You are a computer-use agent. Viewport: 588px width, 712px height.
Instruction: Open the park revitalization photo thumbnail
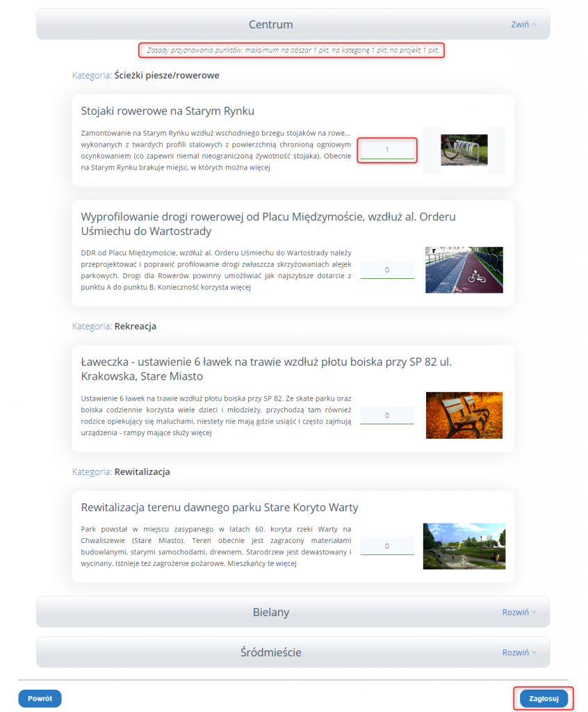click(x=464, y=546)
